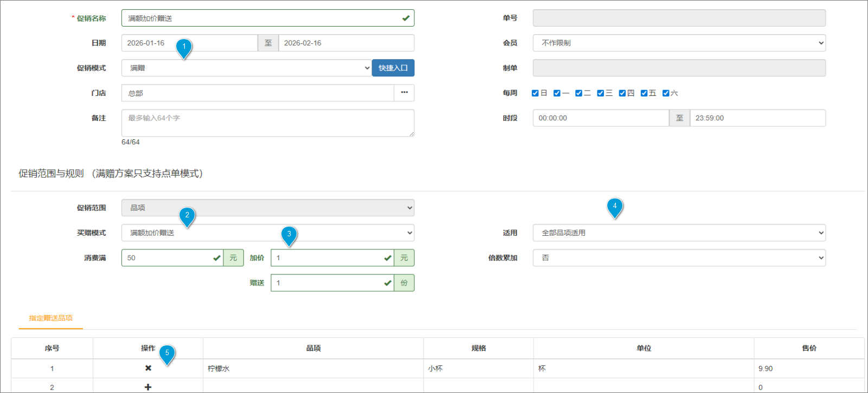
Task: Click the ellipsis button next to 门店 field
Action: (404, 93)
